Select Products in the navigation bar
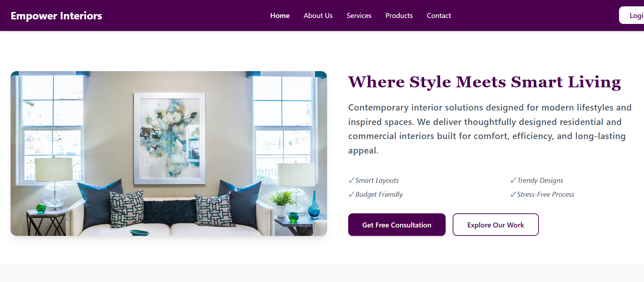Image resolution: width=644 pixels, height=282 pixels. tap(399, 15)
